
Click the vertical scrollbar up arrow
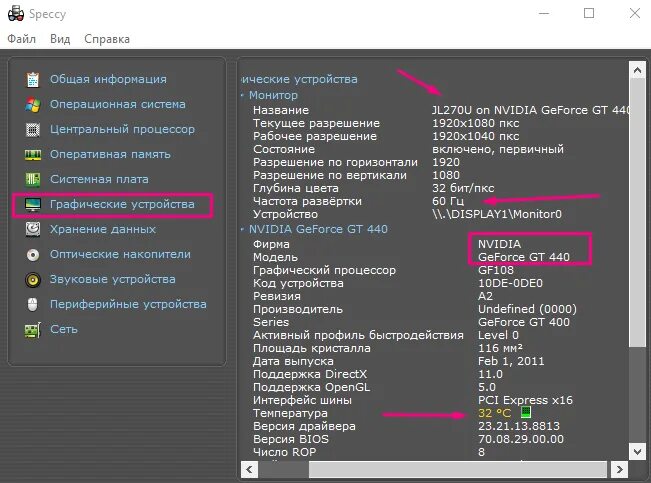[637, 70]
